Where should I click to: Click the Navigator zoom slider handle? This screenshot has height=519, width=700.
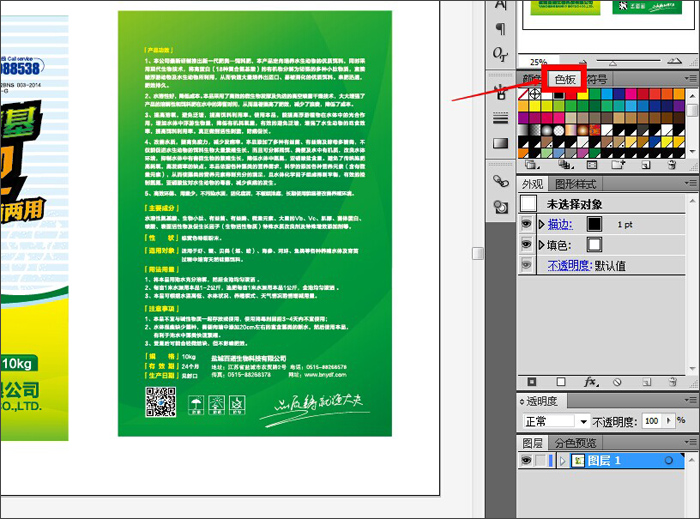(x=613, y=63)
